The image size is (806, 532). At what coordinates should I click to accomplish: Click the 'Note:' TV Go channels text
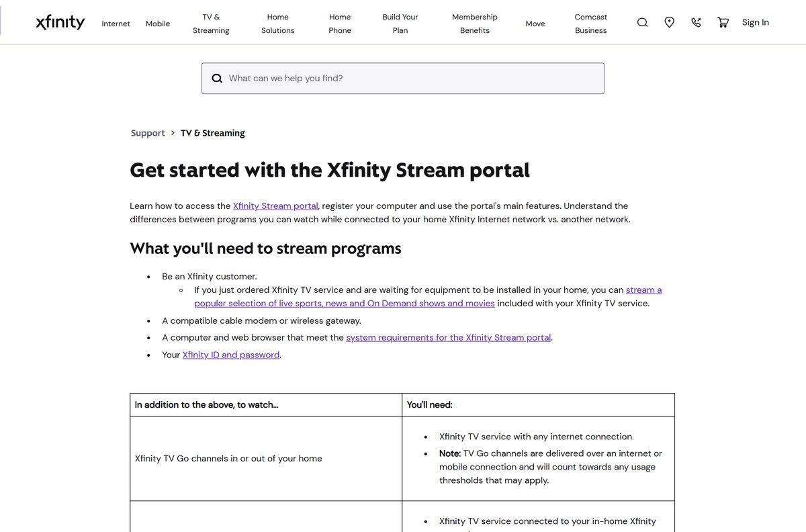[x=550, y=467]
